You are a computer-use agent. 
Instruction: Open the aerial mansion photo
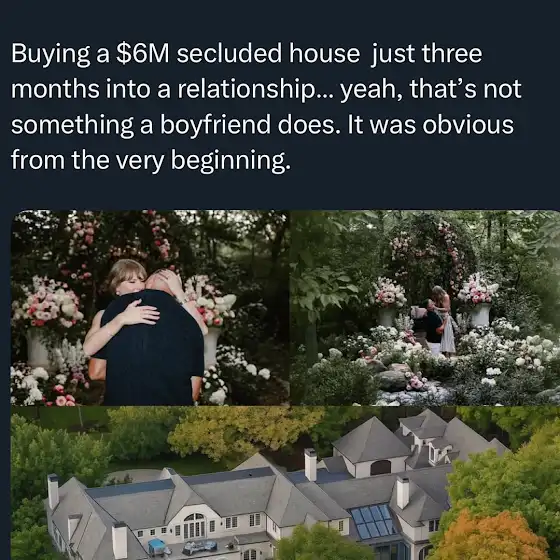coord(285,483)
